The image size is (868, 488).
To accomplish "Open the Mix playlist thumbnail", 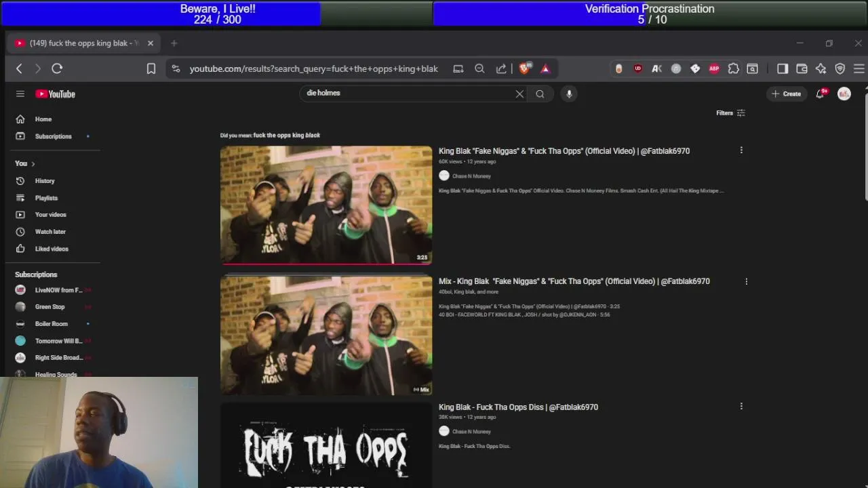I will [326, 335].
